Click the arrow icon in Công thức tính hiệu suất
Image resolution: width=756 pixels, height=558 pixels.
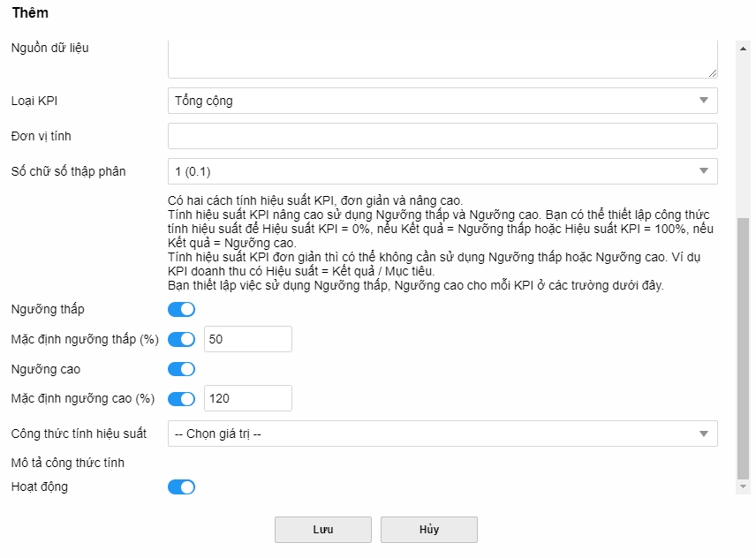click(704, 434)
